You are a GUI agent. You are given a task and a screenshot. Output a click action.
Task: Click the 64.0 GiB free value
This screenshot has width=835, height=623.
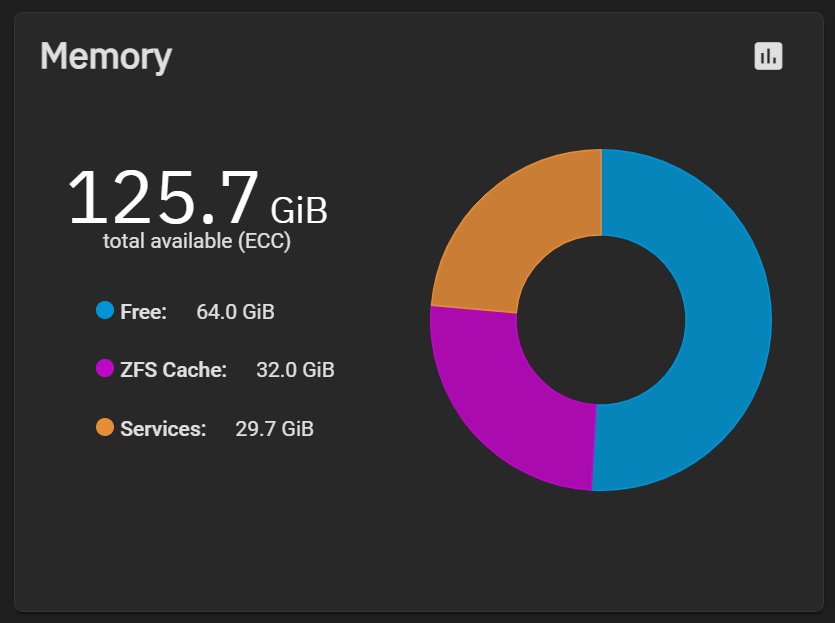click(235, 312)
